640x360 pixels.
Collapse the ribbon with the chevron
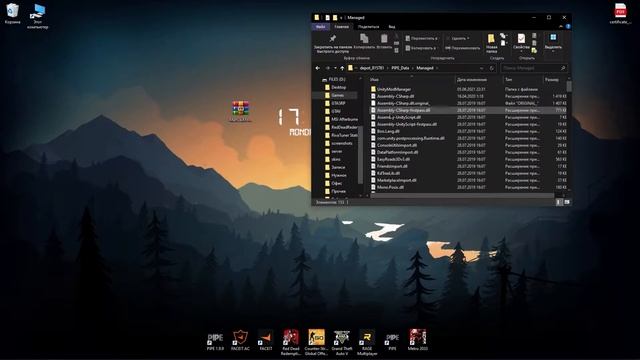[x=561, y=27]
